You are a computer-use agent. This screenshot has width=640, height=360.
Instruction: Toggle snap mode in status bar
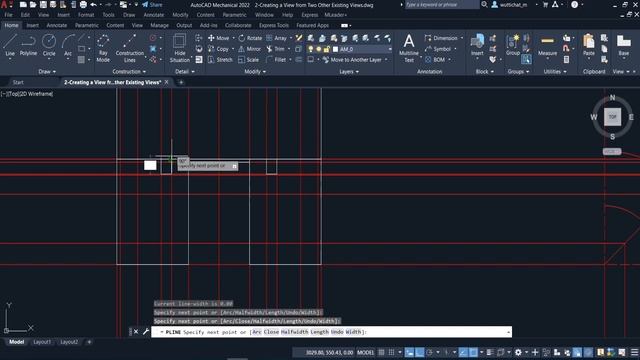(x=391, y=352)
